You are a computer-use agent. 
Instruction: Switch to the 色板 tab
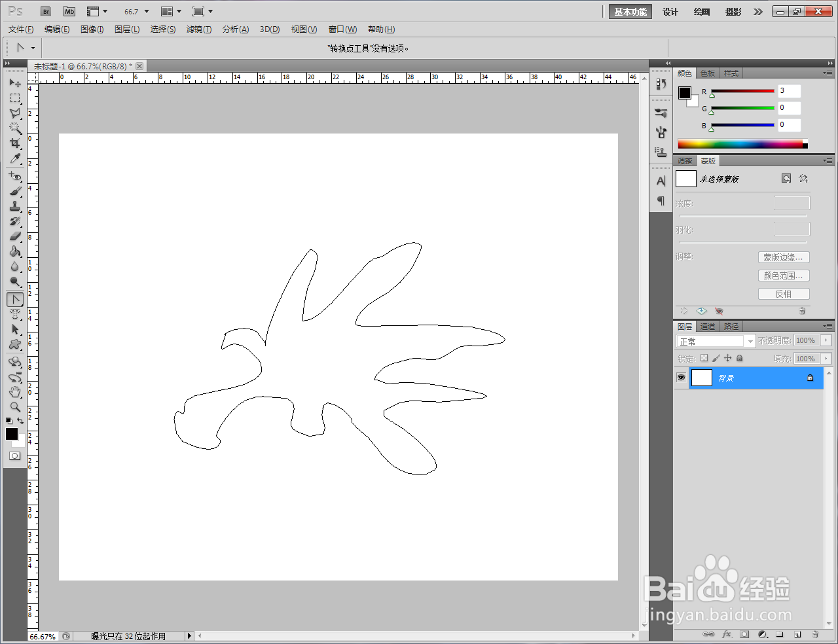(708, 73)
